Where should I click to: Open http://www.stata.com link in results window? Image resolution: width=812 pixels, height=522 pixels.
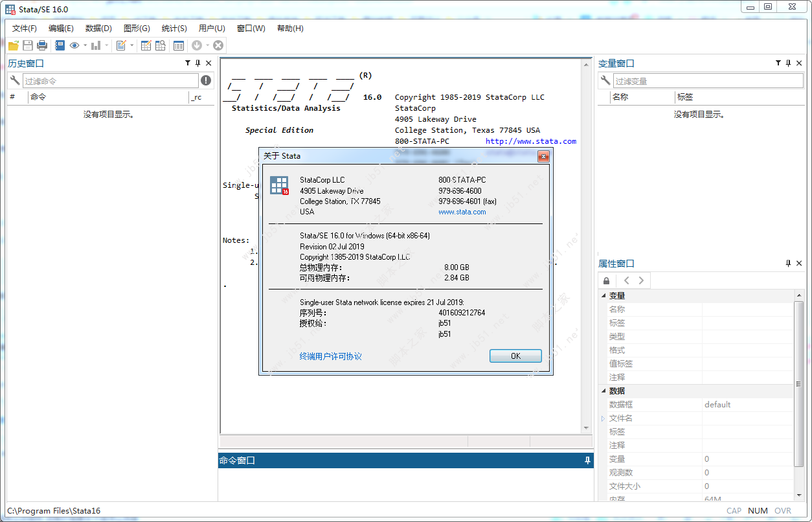531,141
